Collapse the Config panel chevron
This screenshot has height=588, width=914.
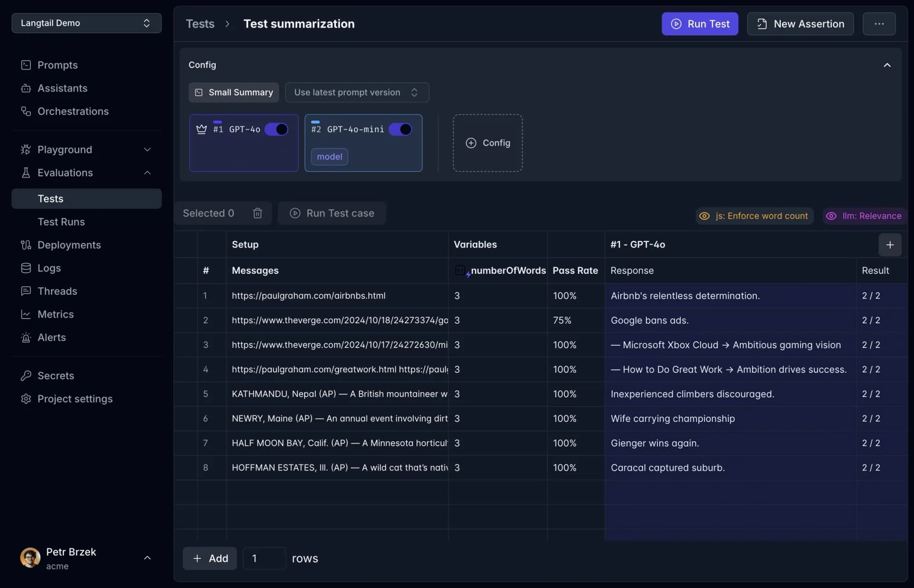887,65
